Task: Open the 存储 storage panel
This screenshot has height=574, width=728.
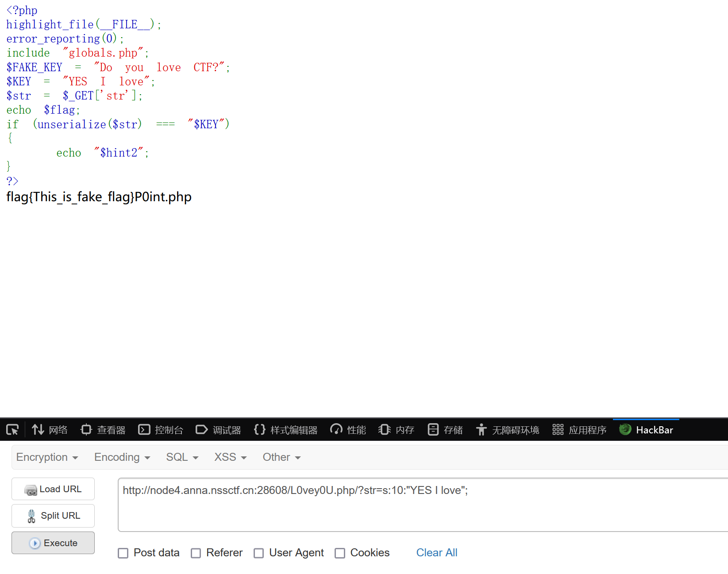Action: tap(445, 430)
